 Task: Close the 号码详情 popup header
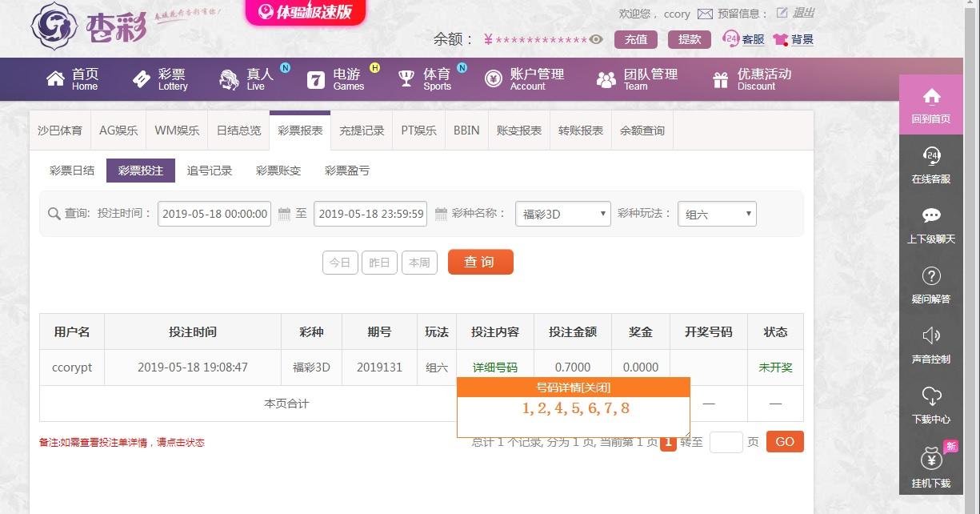coord(573,388)
